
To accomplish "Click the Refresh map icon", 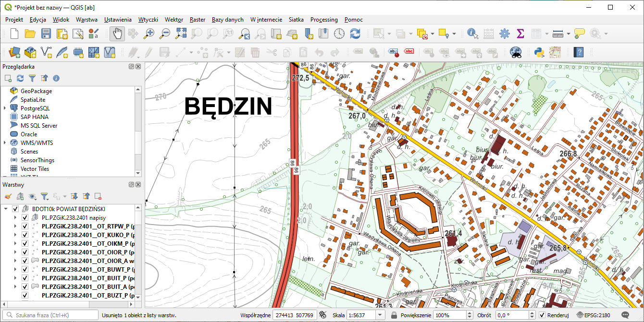I will (x=355, y=34).
